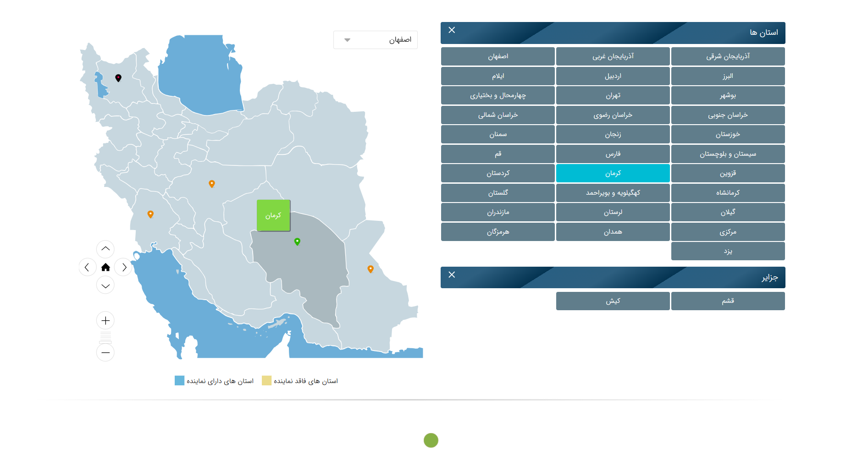Choose the selected کرمان province button
Screen dimensions: 868x466
613,173
